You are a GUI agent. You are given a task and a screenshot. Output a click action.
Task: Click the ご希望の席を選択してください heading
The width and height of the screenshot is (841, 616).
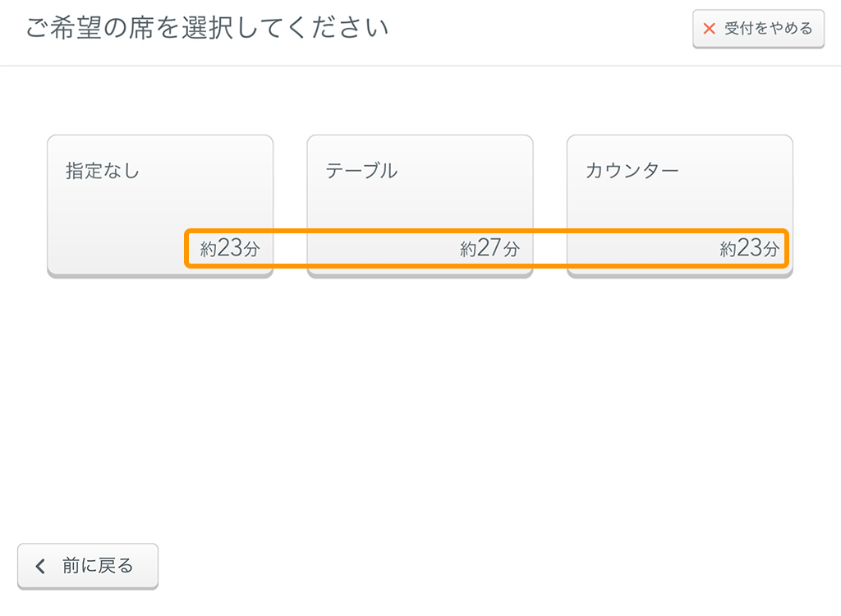[206, 29]
